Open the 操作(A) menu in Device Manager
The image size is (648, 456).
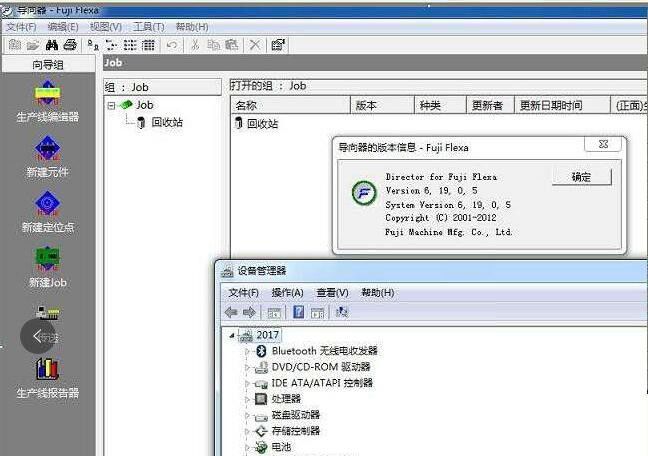coord(287,293)
